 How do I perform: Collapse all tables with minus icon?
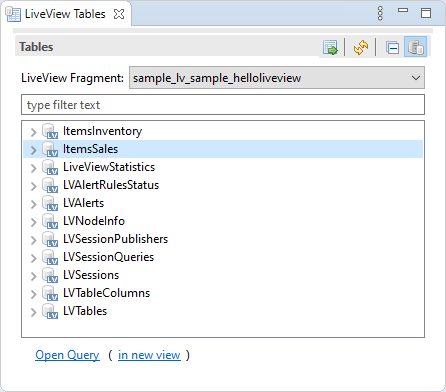coord(392,47)
